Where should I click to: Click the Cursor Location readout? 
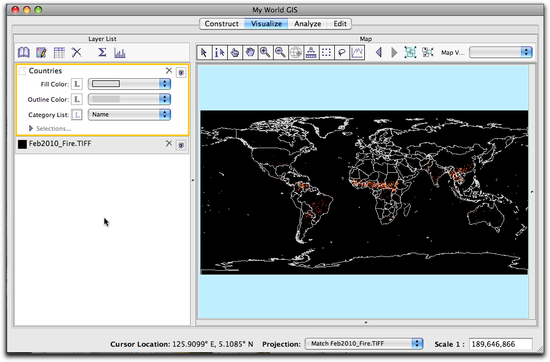point(182,344)
